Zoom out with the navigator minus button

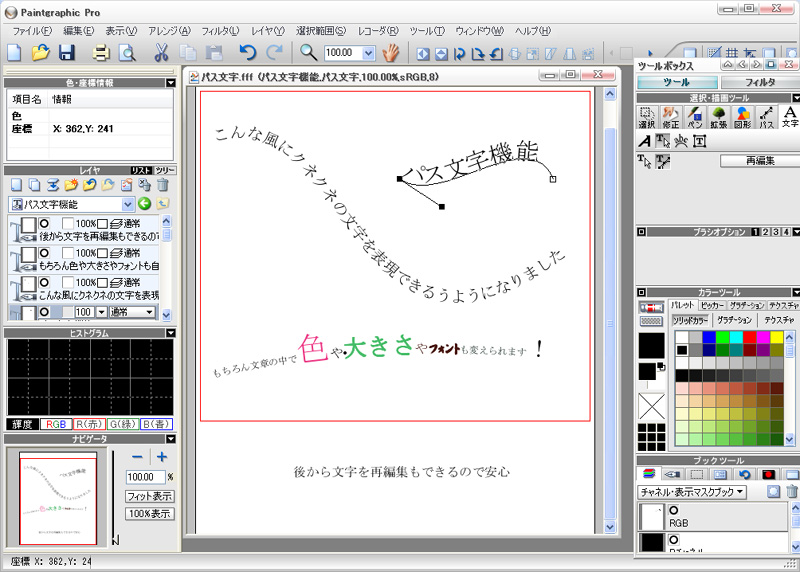[x=137, y=457]
